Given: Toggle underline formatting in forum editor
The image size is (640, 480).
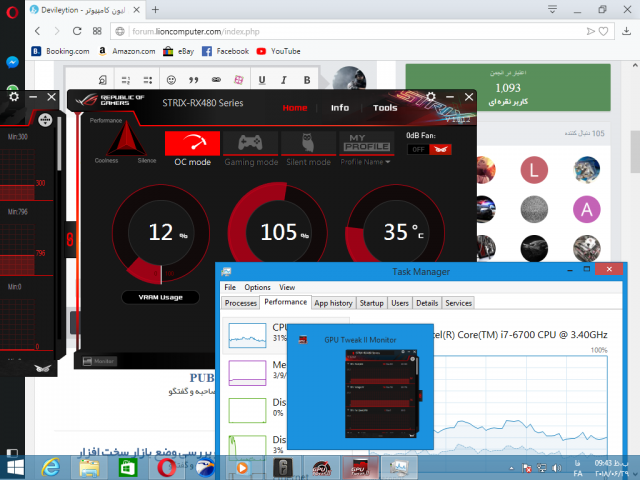Looking at the screenshot, I should [262, 80].
